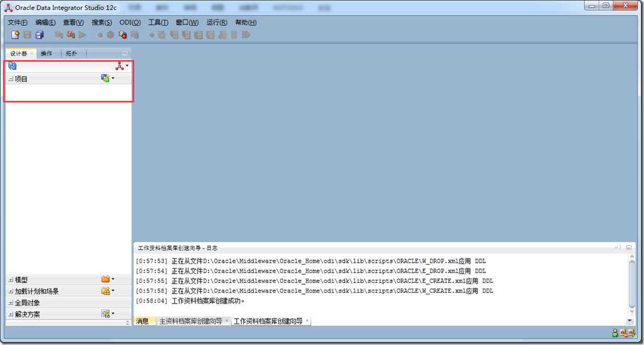
Task: Open the 工具(T) menu
Action: (158, 23)
